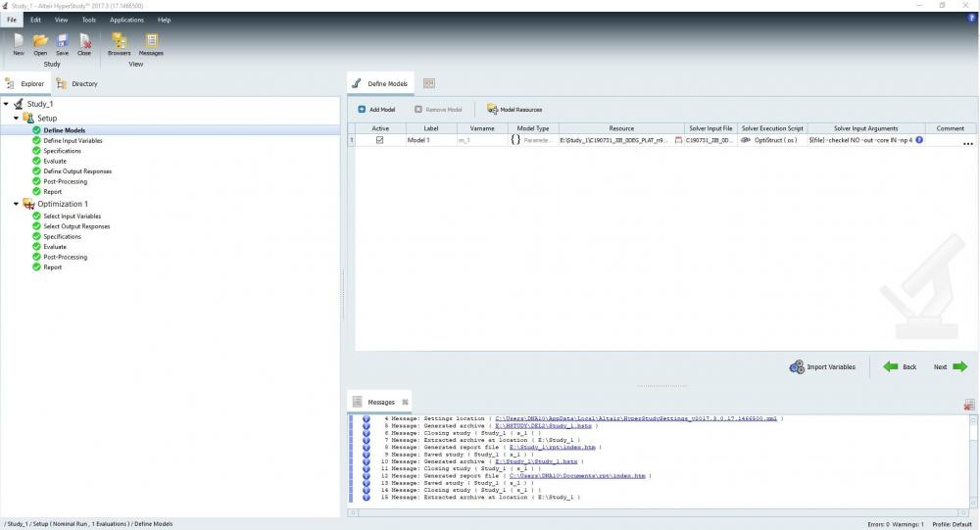
Task: Select Select Output Responses under Optimization 1
Action: [x=76, y=226]
